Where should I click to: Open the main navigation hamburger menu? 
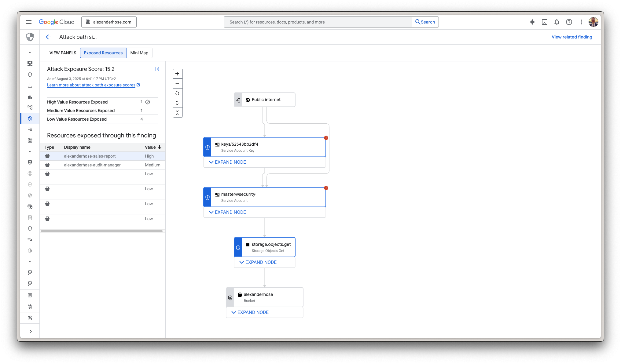tap(29, 22)
